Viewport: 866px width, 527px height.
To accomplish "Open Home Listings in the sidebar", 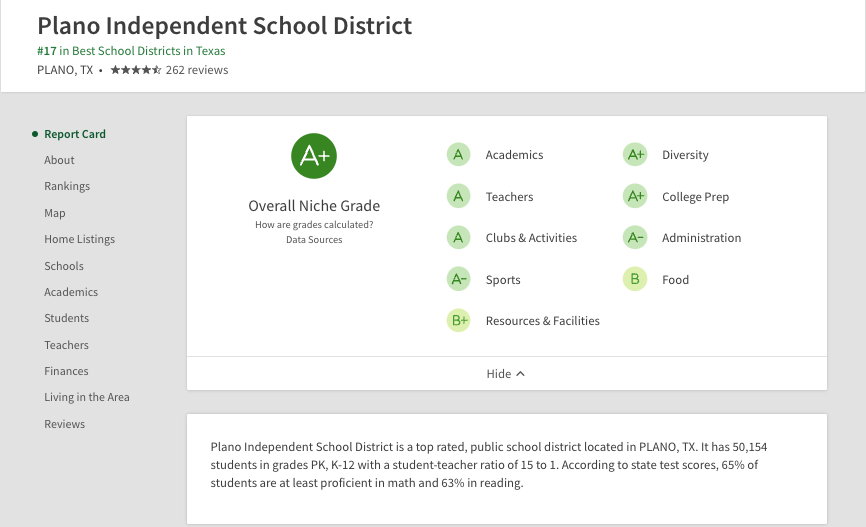I will (x=80, y=239).
